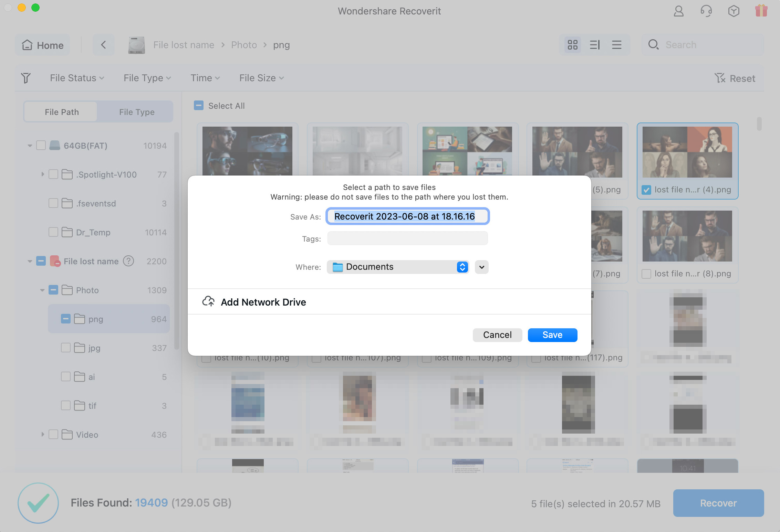This screenshot has width=780, height=532.
Task: Check the .fseventsd folder checkbox
Action: (x=53, y=203)
